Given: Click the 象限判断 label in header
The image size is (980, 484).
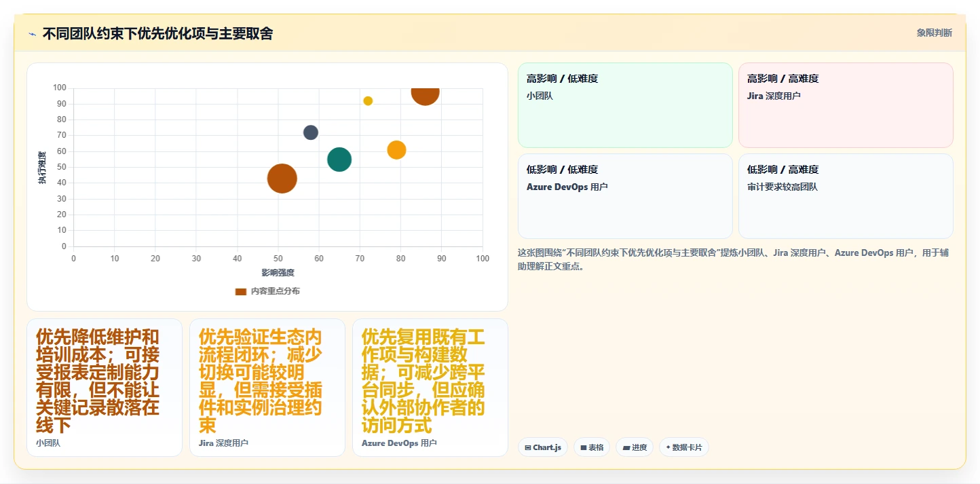Looking at the screenshot, I should 934,33.
